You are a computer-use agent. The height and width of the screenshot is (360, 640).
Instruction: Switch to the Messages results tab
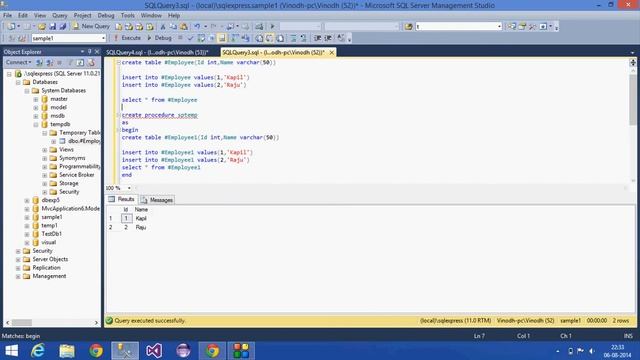pyautogui.click(x=158, y=200)
